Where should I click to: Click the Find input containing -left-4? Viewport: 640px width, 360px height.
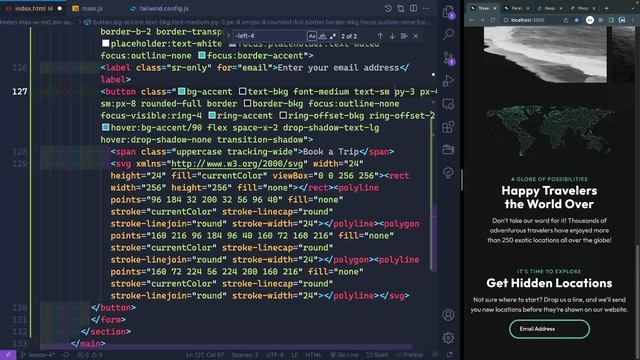[x=269, y=36]
